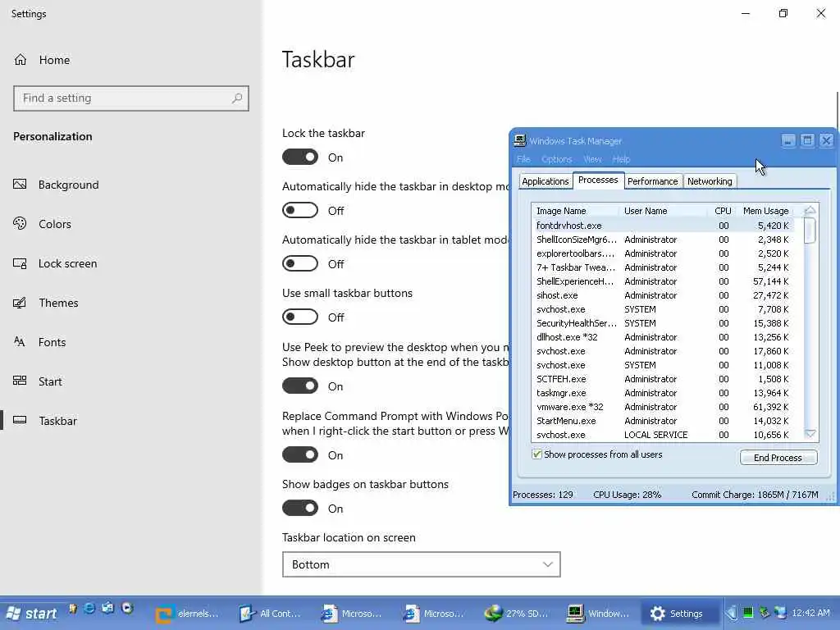Image resolution: width=840 pixels, height=630 pixels.
Task: Click the Start button on the taskbar
Action: click(x=31, y=614)
